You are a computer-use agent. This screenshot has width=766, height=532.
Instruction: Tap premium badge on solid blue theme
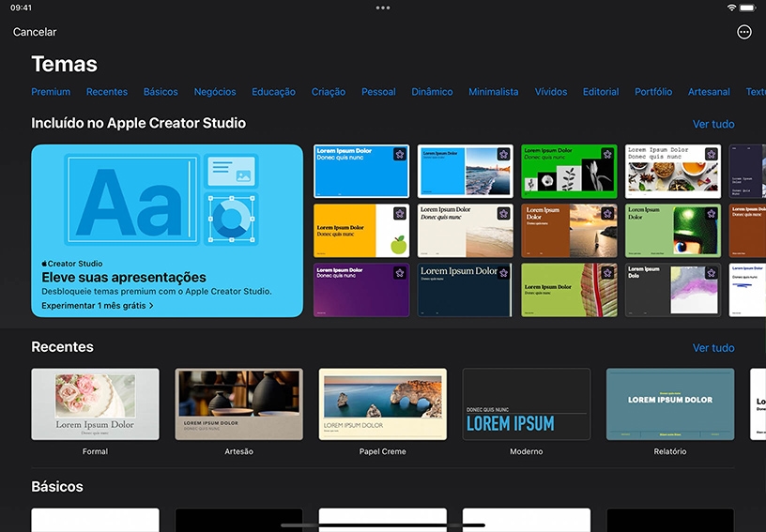(400, 154)
